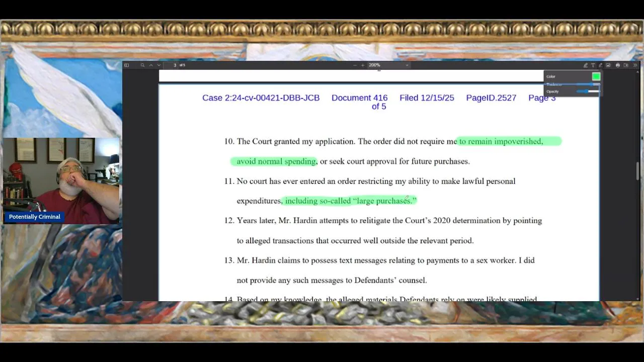The height and width of the screenshot is (362, 644).
Task: Select the Highlight tool
Action: pos(586,65)
